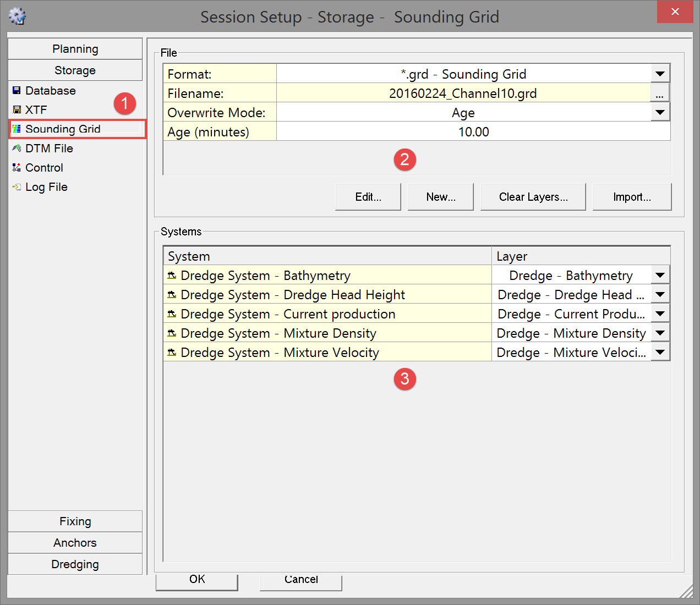Click the filename browse ellipsis button
Image resolution: width=700 pixels, height=605 pixels.
point(659,94)
